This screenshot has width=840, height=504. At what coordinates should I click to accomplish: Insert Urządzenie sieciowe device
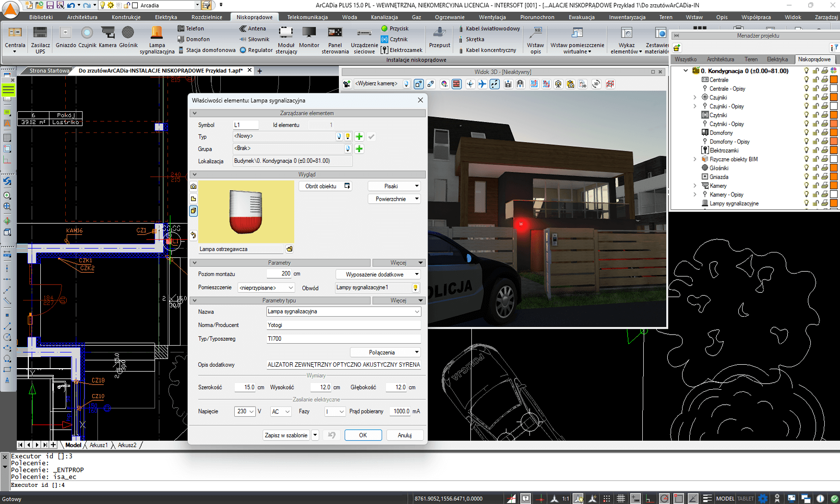point(364,40)
